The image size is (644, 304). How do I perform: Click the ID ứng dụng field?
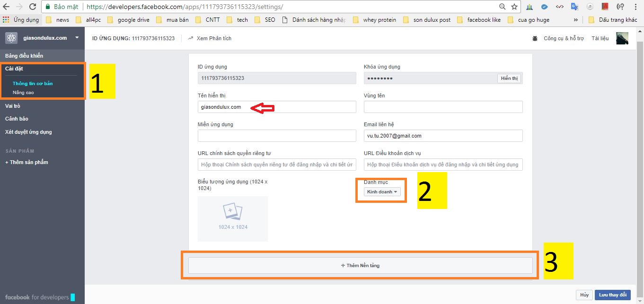click(277, 78)
